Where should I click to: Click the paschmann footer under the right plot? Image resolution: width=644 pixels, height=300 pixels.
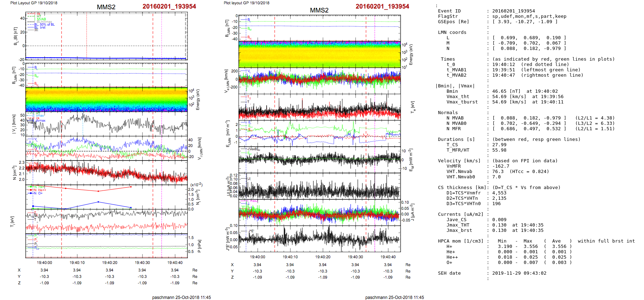[x=394, y=297]
